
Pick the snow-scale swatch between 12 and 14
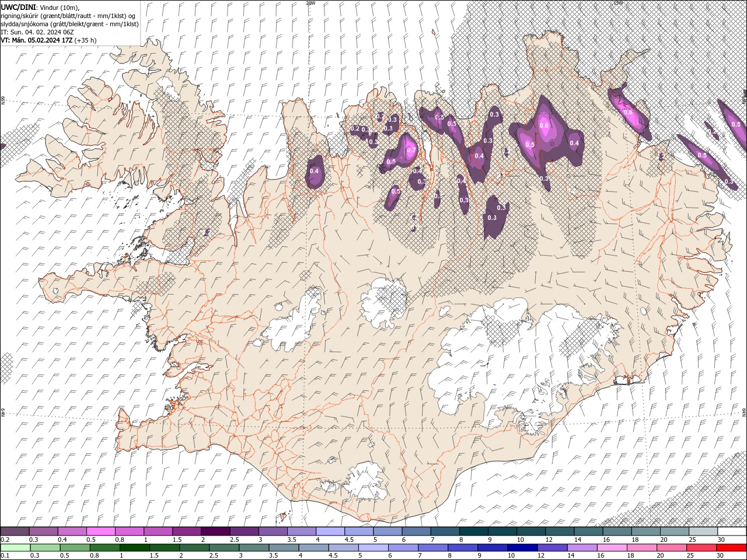560,531
